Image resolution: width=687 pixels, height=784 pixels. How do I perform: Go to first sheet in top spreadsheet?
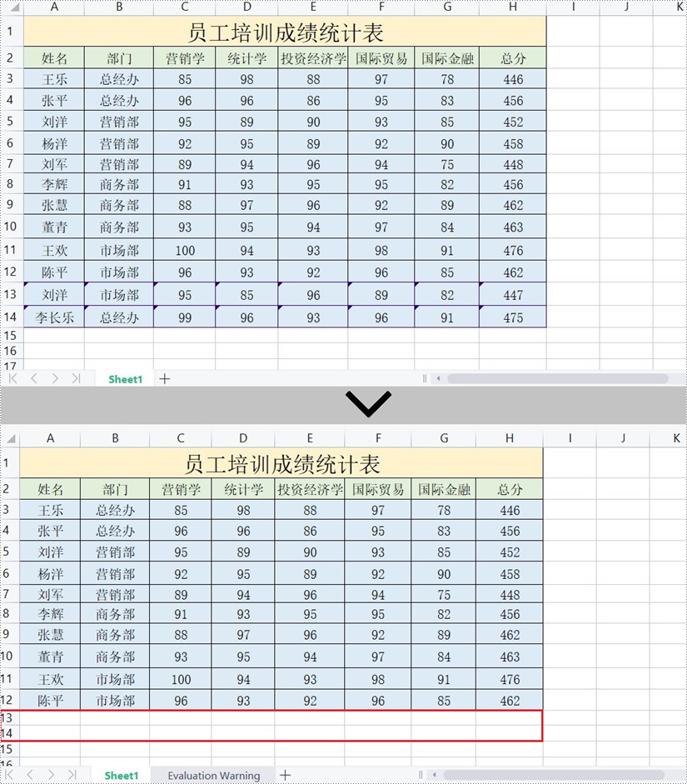[x=13, y=378]
